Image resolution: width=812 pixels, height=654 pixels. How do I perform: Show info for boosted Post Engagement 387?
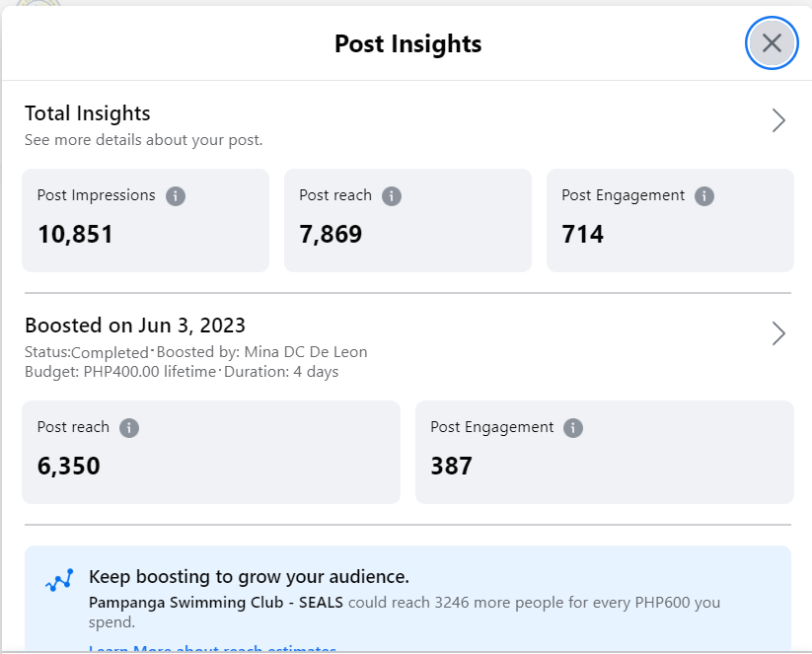tap(573, 427)
